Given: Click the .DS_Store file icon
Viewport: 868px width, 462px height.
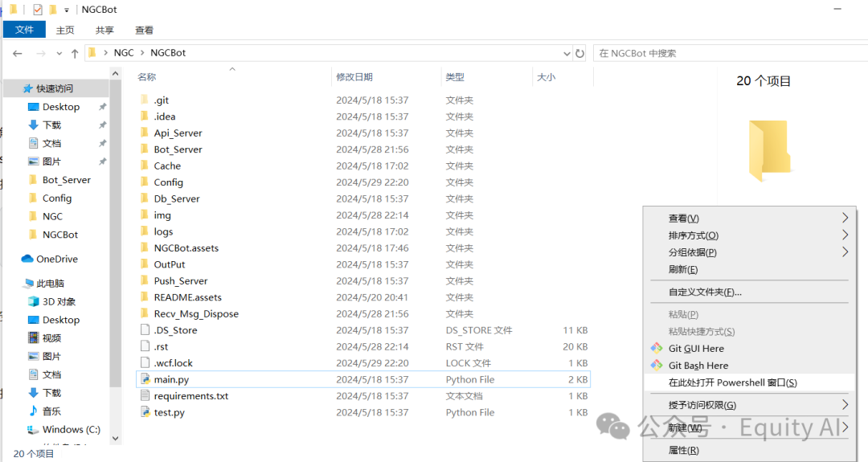Looking at the screenshot, I should [145, 329].
